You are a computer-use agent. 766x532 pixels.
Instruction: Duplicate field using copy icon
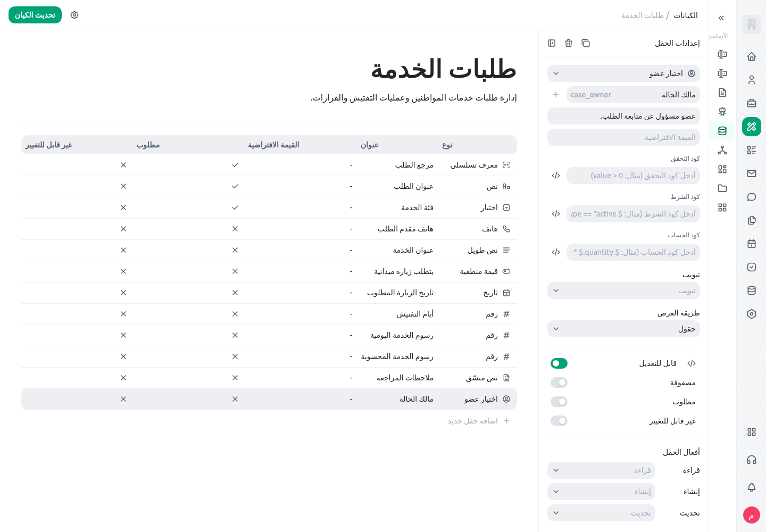coord(586,43)
